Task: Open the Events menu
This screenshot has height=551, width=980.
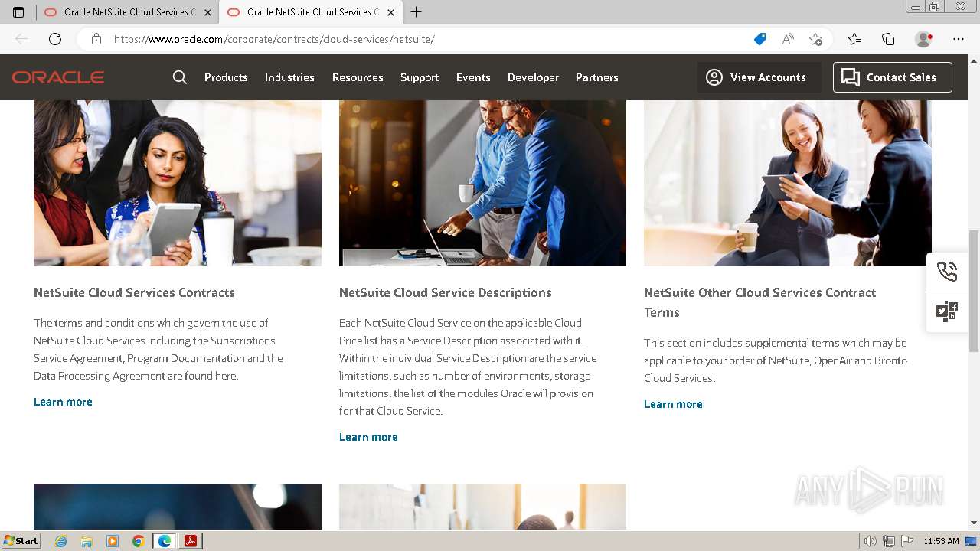Action: (x=473, y=77)
